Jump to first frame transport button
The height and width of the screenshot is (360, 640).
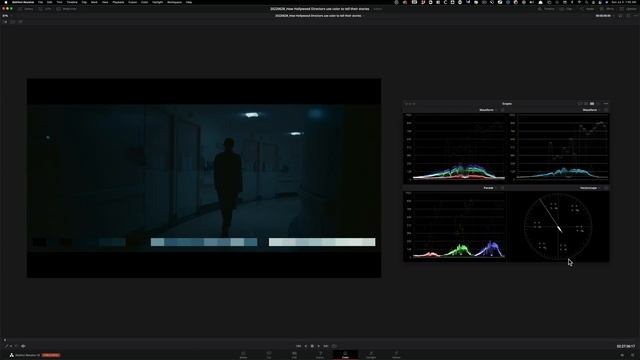click(x=298, y=346)
